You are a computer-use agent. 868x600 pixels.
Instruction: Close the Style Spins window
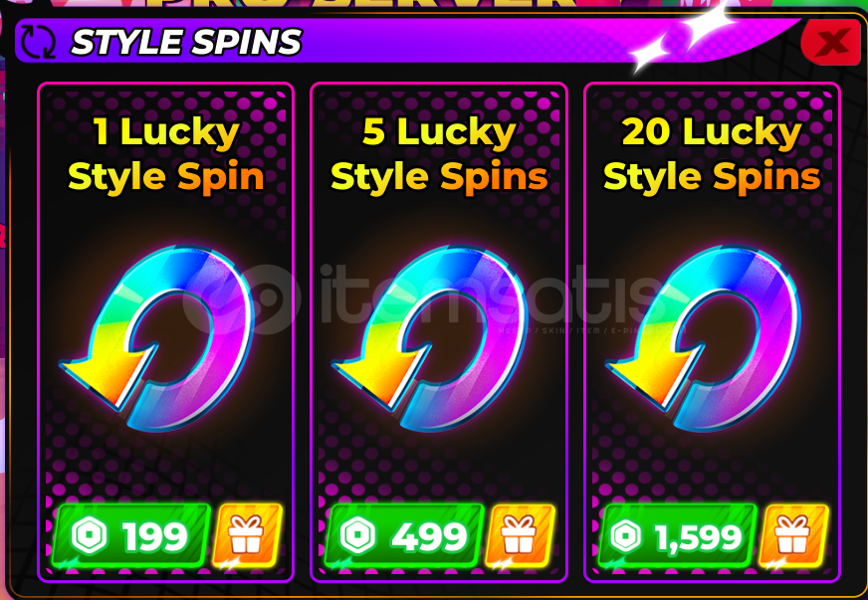(831, 42)
